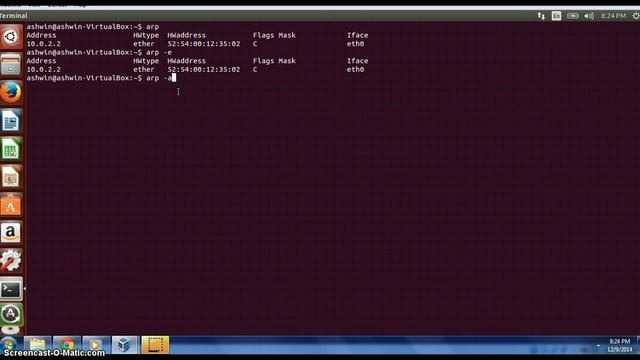Click the 'arp -e' command line

click(99, 52)
